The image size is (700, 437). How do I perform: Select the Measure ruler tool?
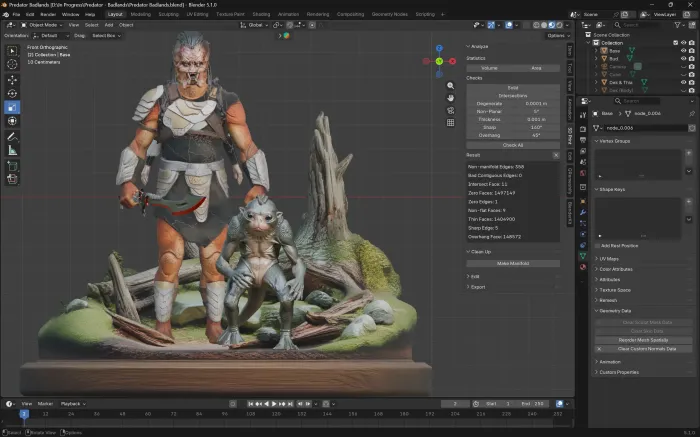[x=12, y=150]
